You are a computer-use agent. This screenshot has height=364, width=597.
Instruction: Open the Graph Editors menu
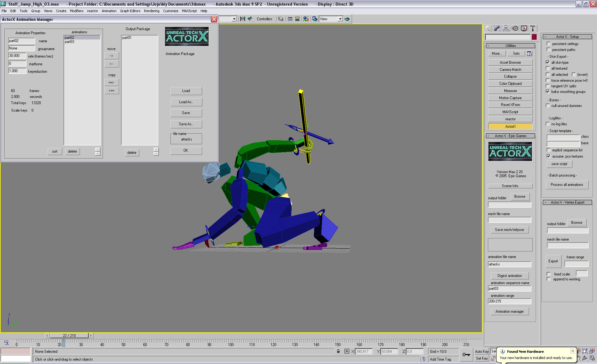point(130,11)
